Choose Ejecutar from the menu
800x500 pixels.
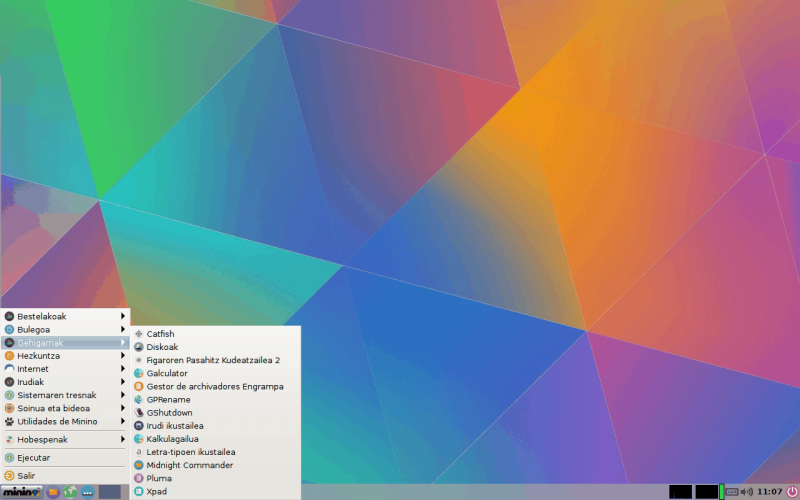click(65, 458)
